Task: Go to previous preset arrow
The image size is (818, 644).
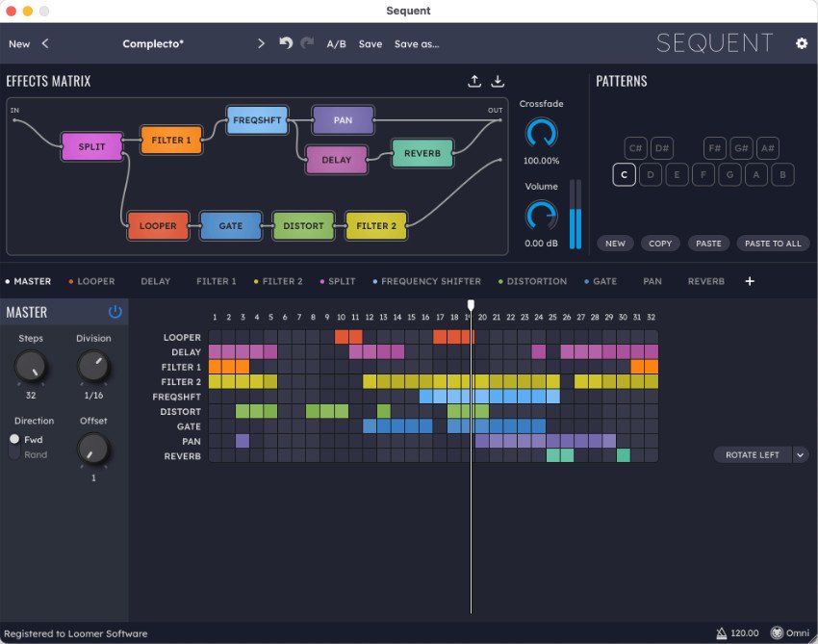Action: point(45,44)
